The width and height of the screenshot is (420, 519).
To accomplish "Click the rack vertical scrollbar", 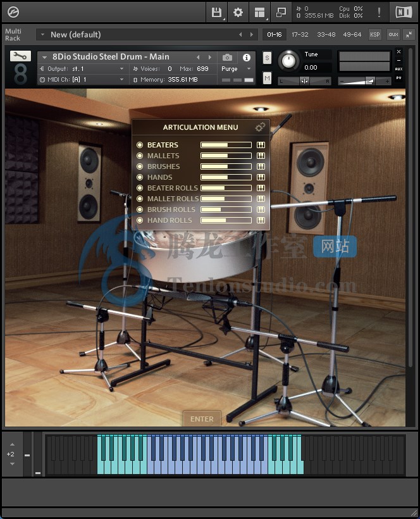I will tap(411, 207).
